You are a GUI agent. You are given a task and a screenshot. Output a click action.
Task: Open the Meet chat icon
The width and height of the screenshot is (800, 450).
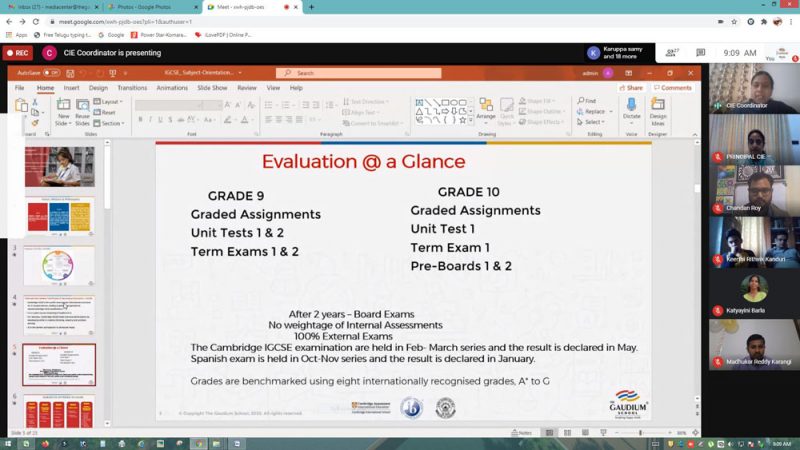(x=701, y=53)
